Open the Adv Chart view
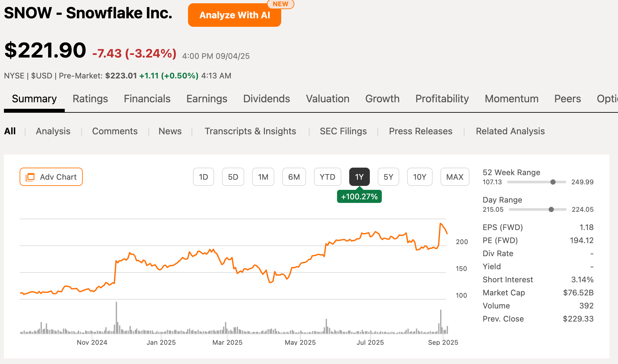 51,177
